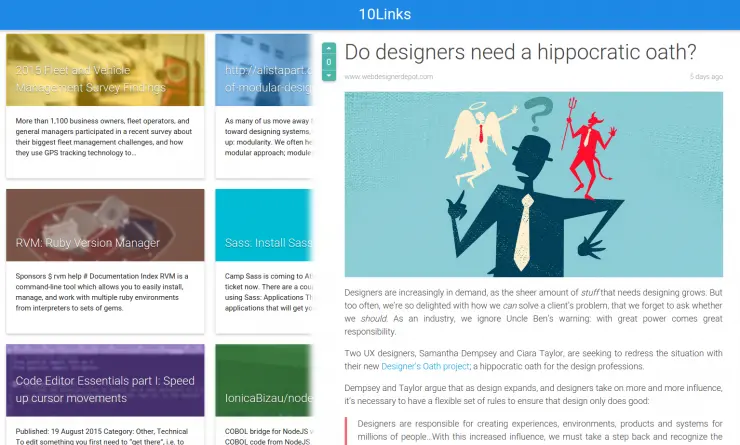Click the vote count showing 0
Image resolution: width=740 pixels, height=445 pixels.
click(329, 62)
